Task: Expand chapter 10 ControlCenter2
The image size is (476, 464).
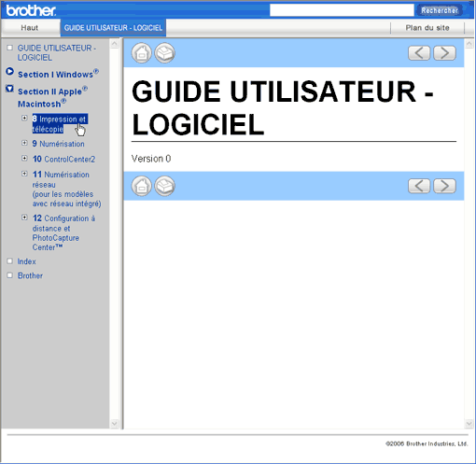Action: click(x=24, y=158)
